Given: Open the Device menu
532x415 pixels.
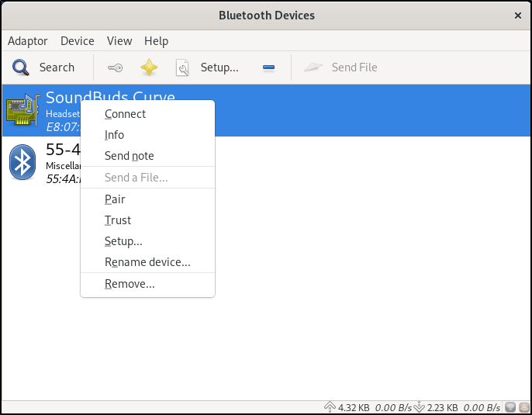Looking at the screenshot, I should pyautogui.click(x=77, y=41).
